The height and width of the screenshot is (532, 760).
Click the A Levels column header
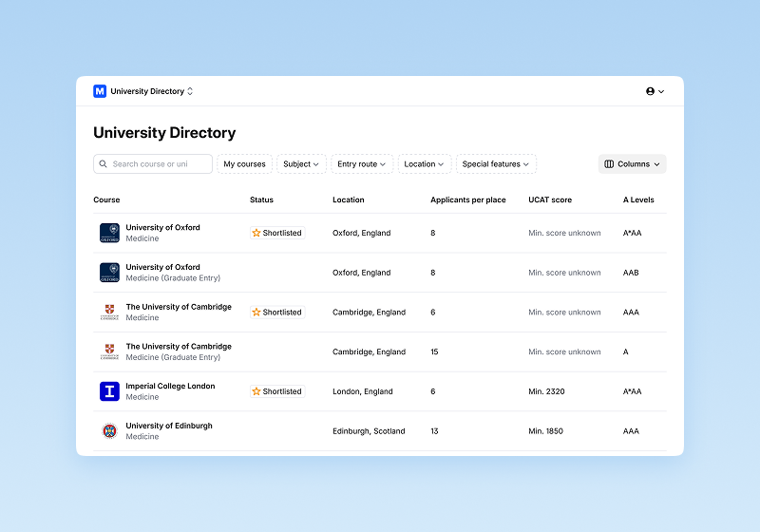click(x=638, y=199)
